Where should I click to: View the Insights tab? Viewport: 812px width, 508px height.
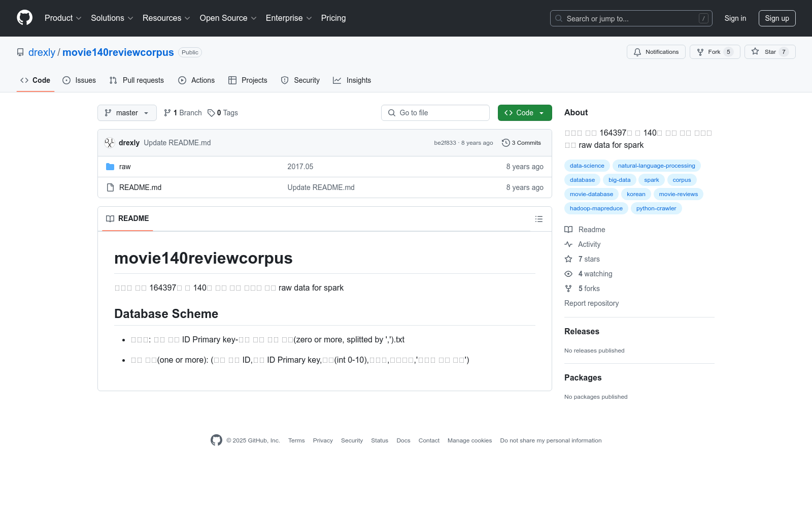pos(352,80)
